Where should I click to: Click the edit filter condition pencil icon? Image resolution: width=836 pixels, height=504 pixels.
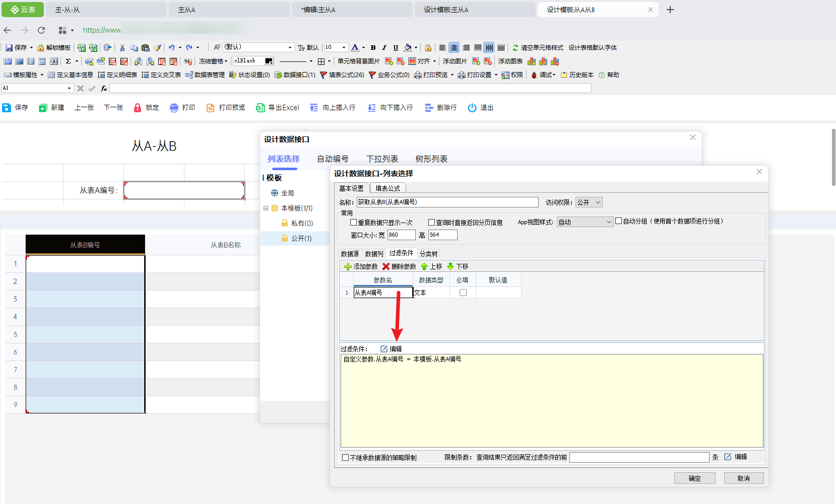coord(384,349)
